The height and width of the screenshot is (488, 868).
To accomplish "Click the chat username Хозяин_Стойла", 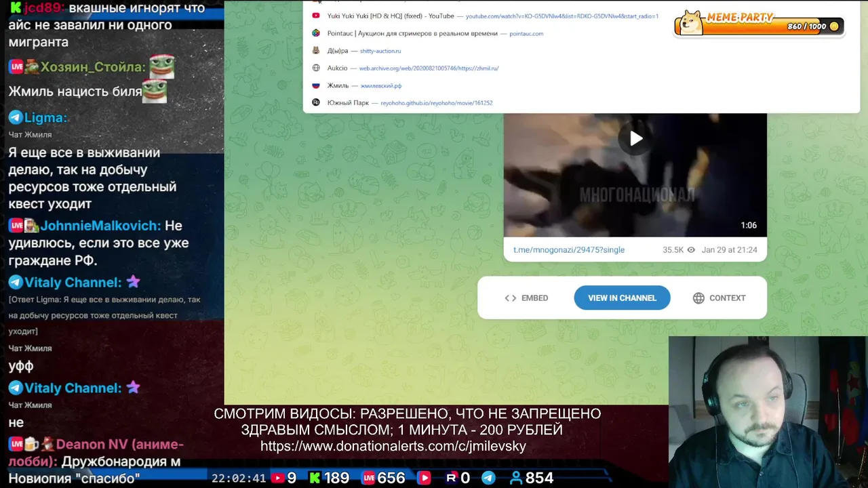I will point(93,67).
